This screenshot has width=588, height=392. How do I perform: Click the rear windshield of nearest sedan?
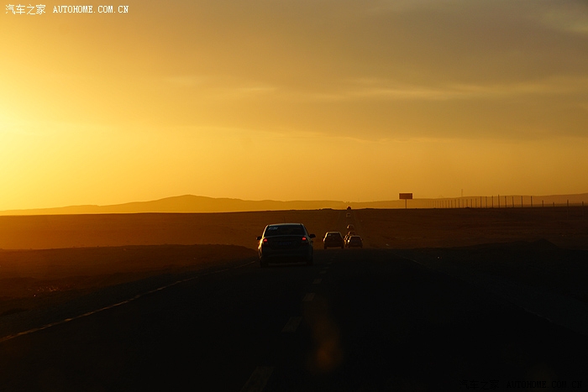pos(286,231)
